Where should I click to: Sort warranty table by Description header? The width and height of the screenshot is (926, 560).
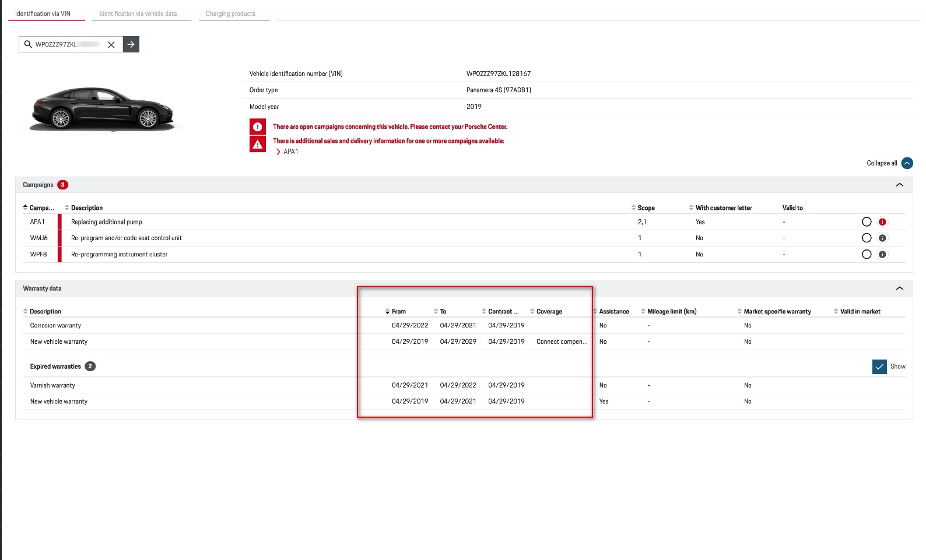42,312
